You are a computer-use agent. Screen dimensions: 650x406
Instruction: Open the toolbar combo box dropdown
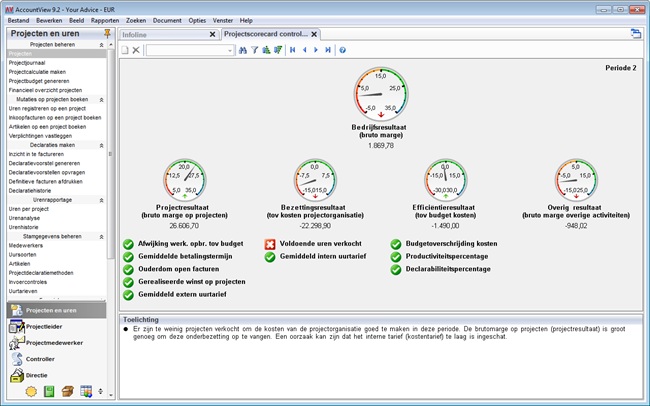click(230, 50)
